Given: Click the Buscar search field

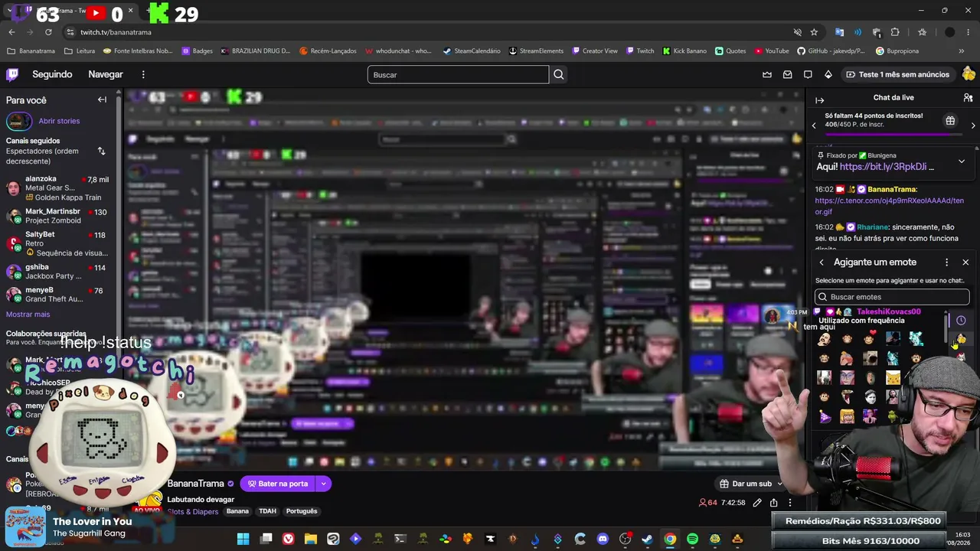Looking at the screenshot, I should [x=458, y=74].
